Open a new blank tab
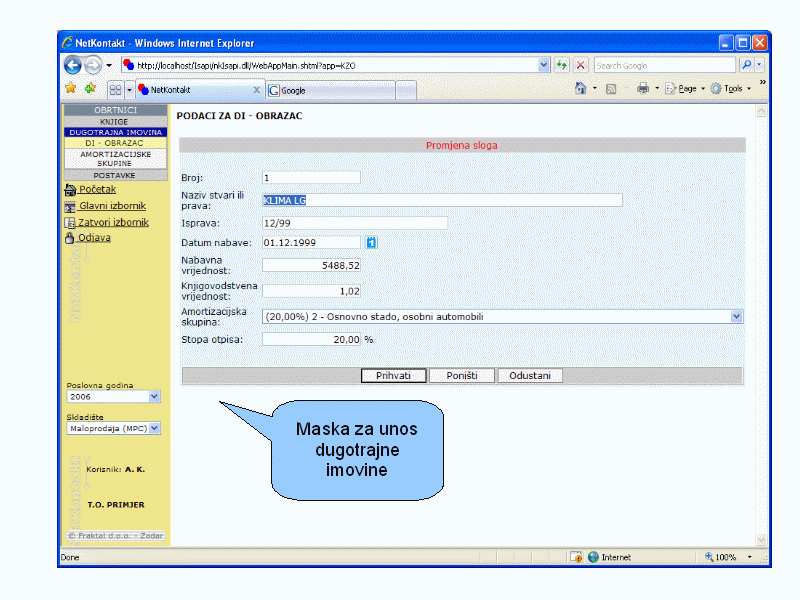The width and height of the screenshot is (800, 600). pos(406,90)
